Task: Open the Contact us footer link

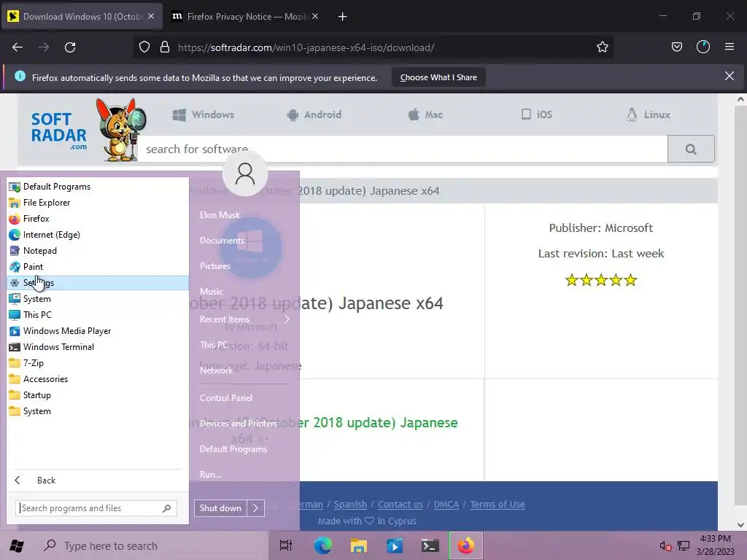Action: [x=400, y=505]
